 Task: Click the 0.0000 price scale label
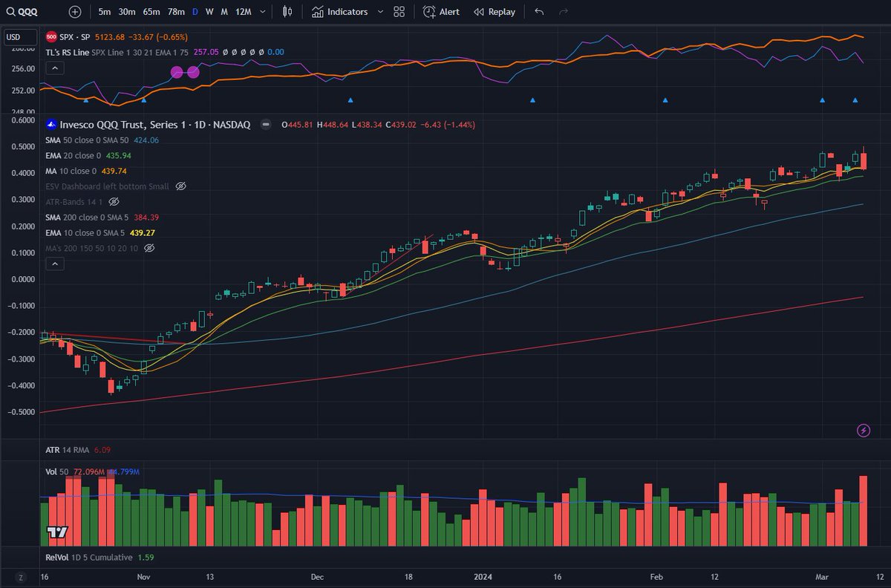coord(22,280)
